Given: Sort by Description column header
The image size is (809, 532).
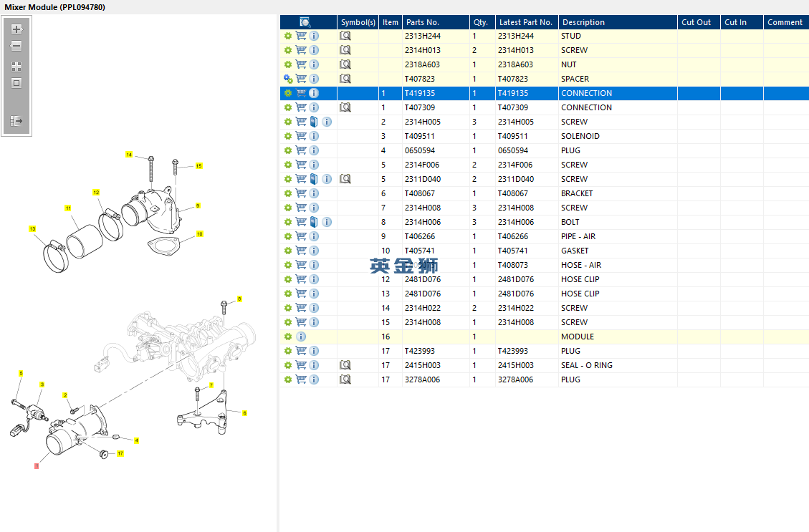Looking at the screenshot, I should [x=618, y=22].
